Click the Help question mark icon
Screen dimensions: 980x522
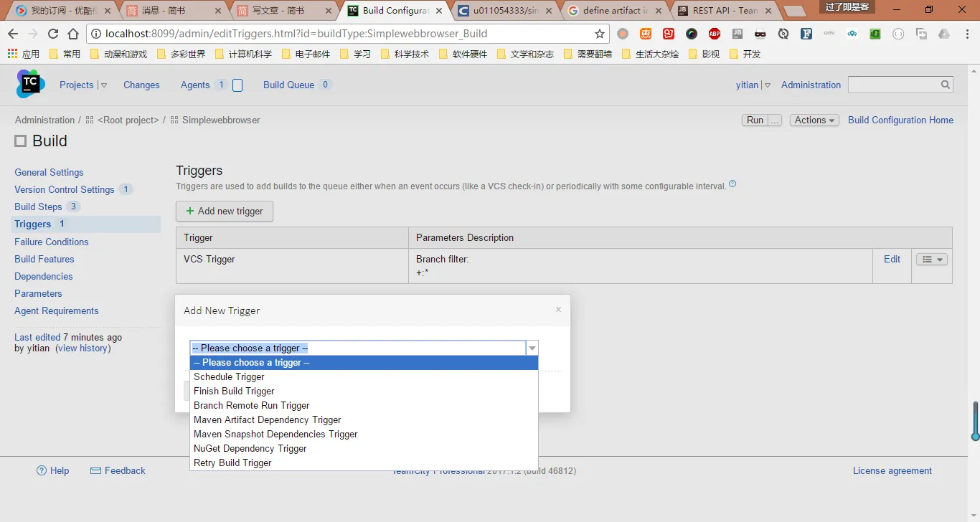click(x=42, y=470)
